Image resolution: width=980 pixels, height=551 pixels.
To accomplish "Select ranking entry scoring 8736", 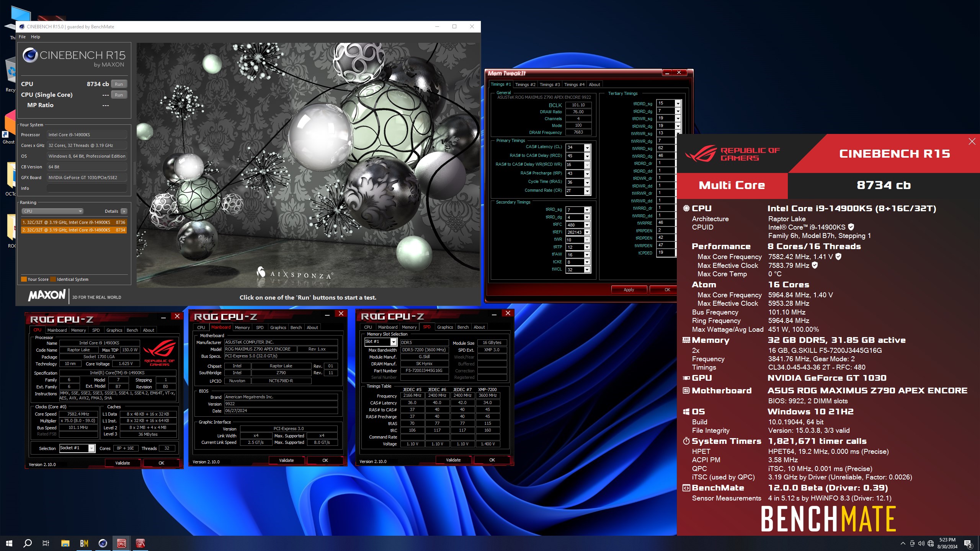I will 73,222.
